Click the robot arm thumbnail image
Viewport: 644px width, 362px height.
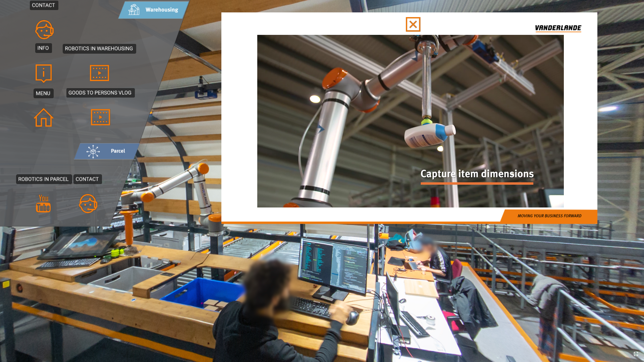[411, 121]
